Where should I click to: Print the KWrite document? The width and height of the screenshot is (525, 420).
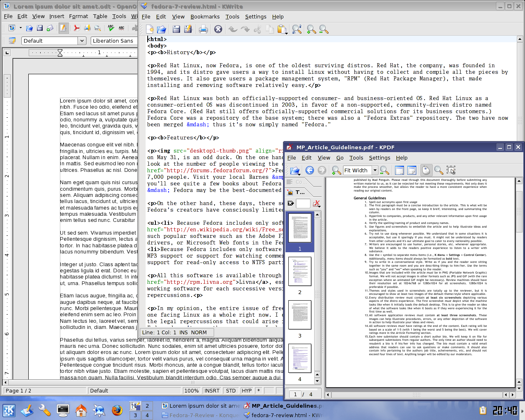click(x=203, y=29)
